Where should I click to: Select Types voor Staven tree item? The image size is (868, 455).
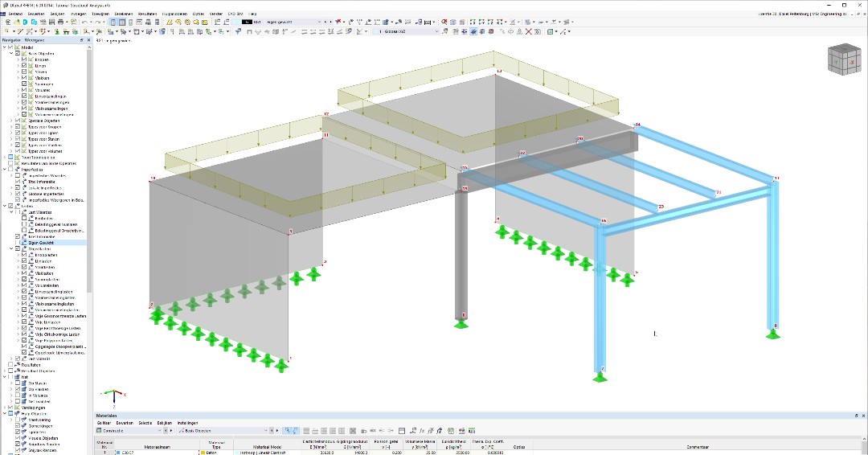(x=45, y=139)
